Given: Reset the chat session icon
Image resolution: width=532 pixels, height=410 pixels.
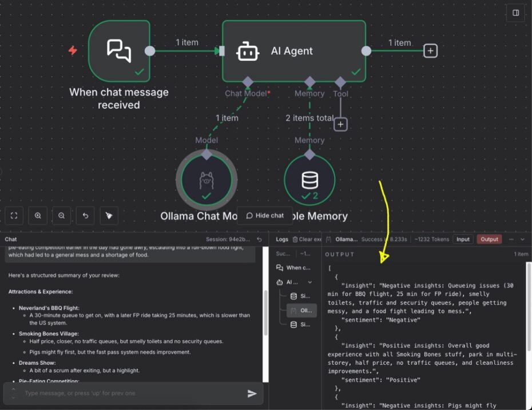Looking at the screenshot, I should pyautogui.click(x=259, y=239).
